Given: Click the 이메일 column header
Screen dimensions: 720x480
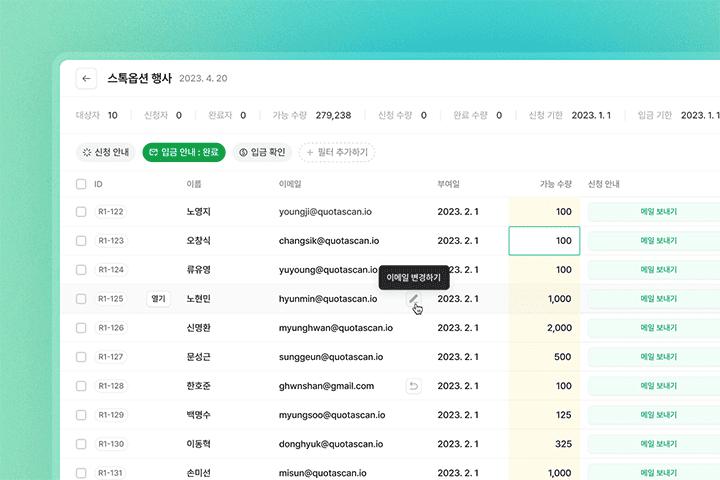Looking at the screenshot, I should (292, 184).
